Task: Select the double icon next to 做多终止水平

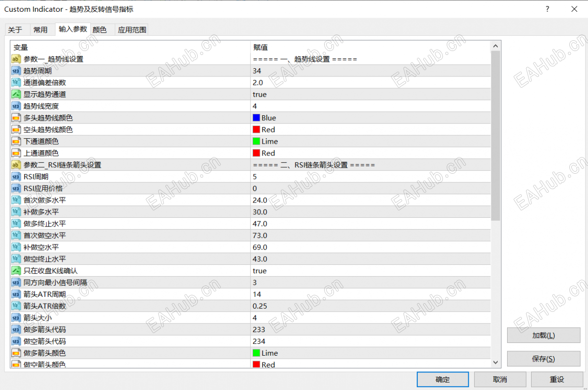Action: (x=16, y=224)
